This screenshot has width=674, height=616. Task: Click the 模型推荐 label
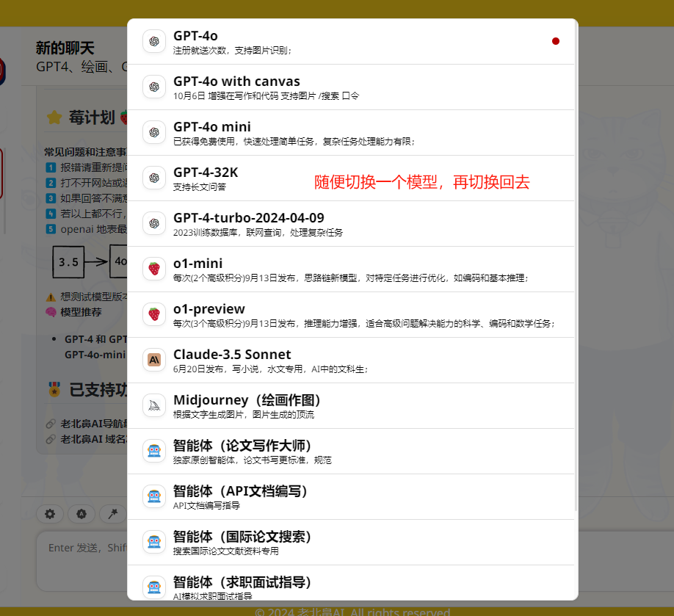pos(81,313)
